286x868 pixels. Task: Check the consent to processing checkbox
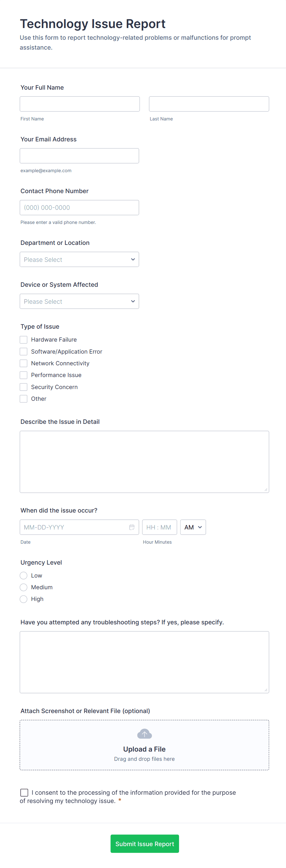[24, 792]
